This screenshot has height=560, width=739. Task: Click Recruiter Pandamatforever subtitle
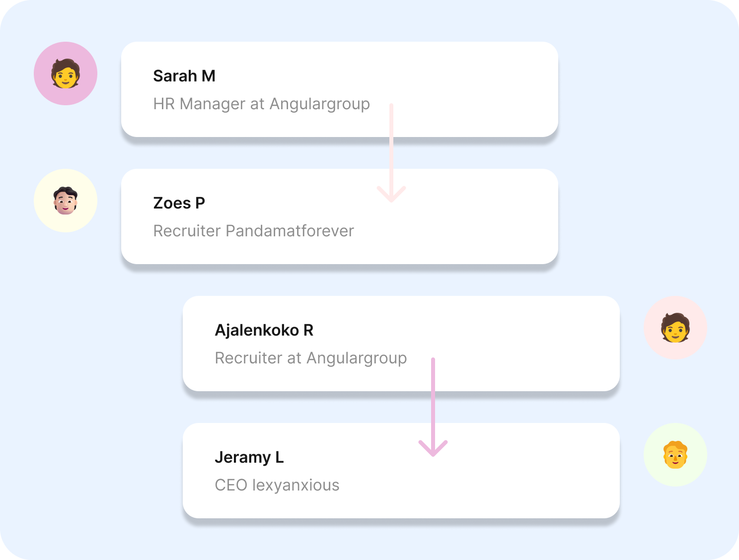254,231
